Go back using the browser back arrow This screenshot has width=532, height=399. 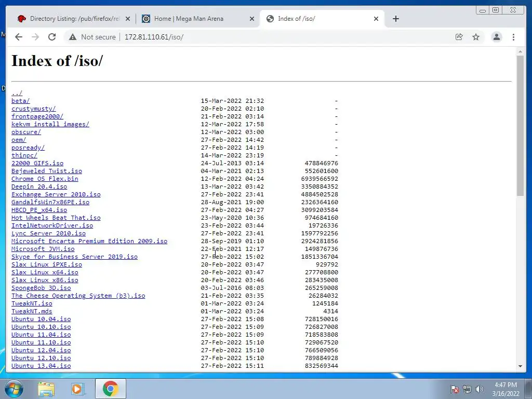(19, 37)
